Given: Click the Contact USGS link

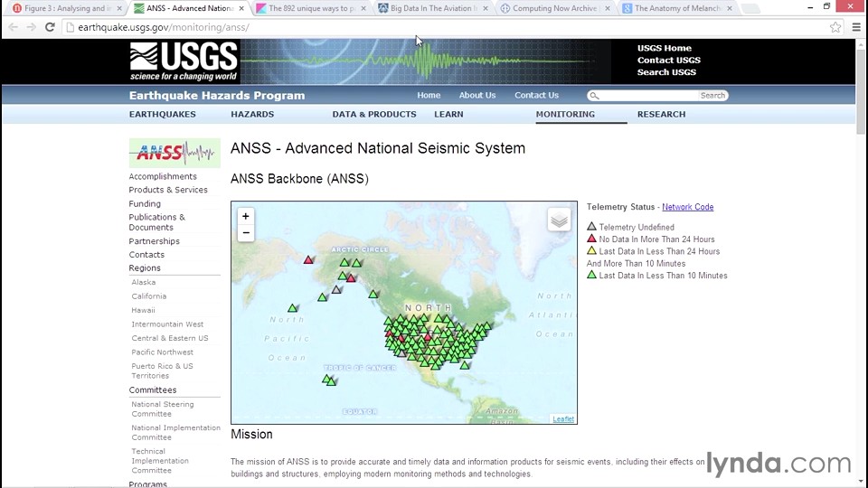Looking at the screenshot, I should 669,61.
